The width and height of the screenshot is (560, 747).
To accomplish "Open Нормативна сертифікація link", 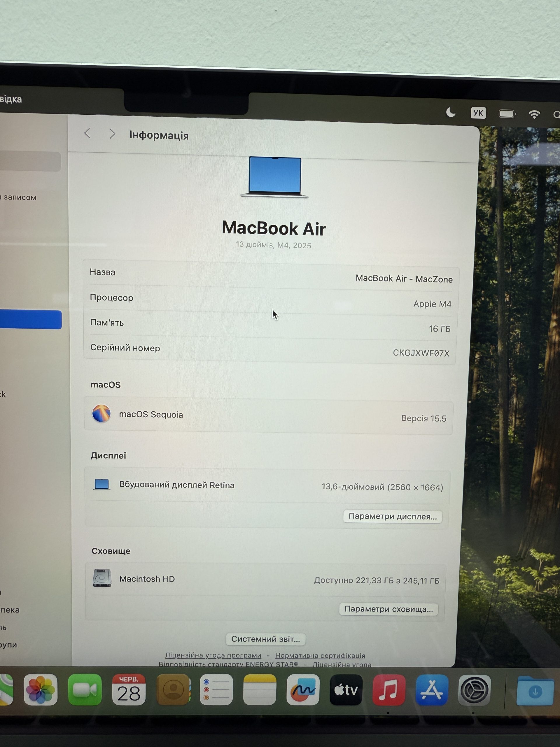I will point(320,655).
